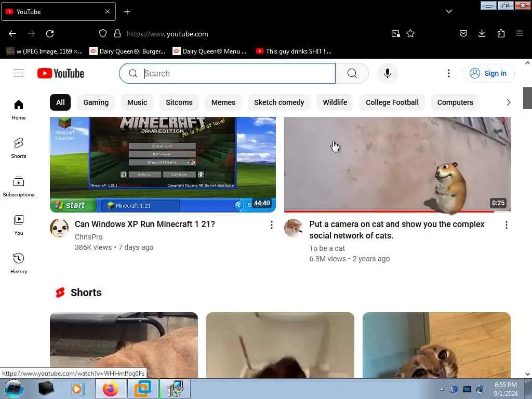Open the YouTube guide hamburger menu
The height and width of the screenshot is (399, 532).
coord(19,73)
